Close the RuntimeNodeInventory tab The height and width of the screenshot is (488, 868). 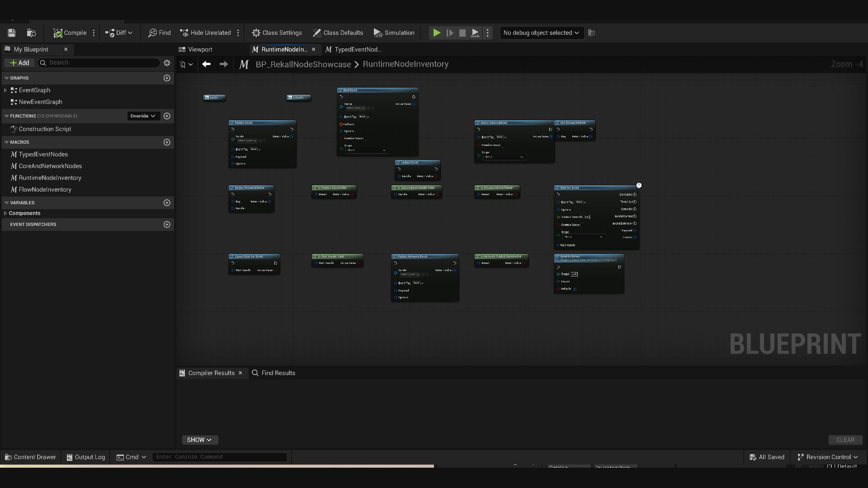(313, 49)
